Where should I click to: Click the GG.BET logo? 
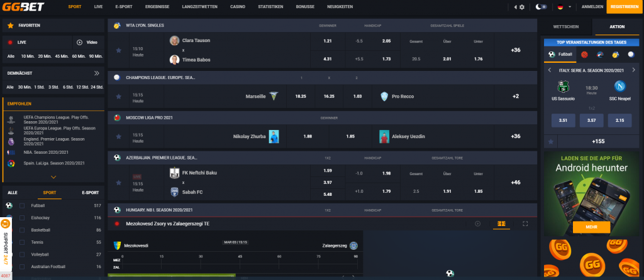[23, 7]
